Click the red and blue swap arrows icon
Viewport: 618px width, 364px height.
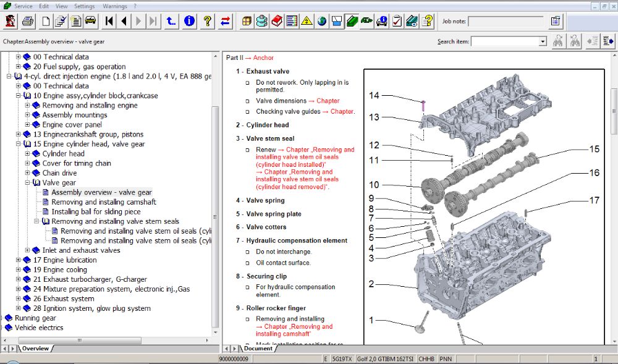pyautogui.click(x=226, y=22)
